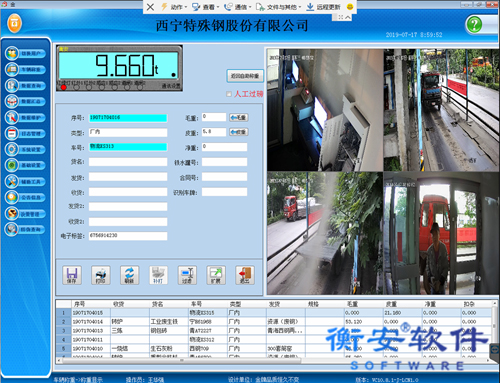500x383 pixels.
Task: Click into the 车号 input field
Action: 128,147
